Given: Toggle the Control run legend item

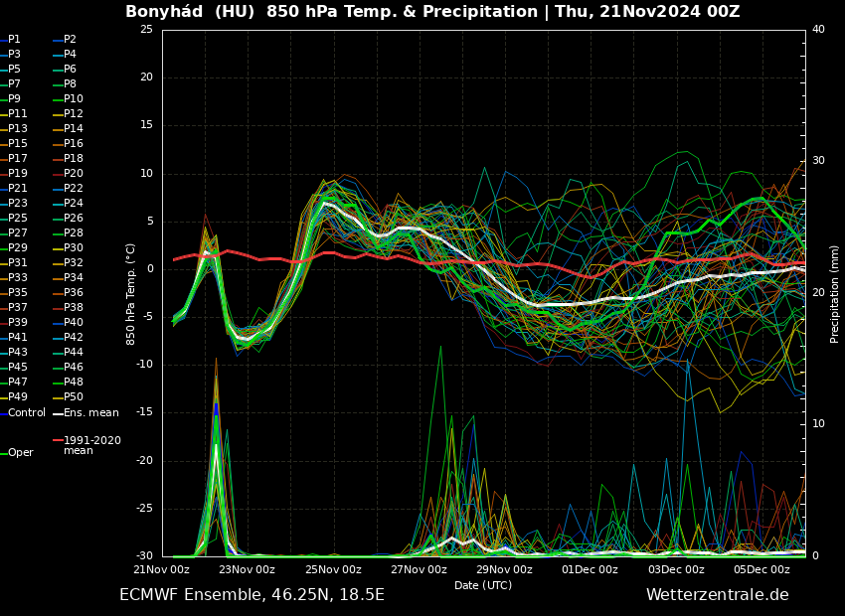Looking at the screenshot, I should click(26, 412).
